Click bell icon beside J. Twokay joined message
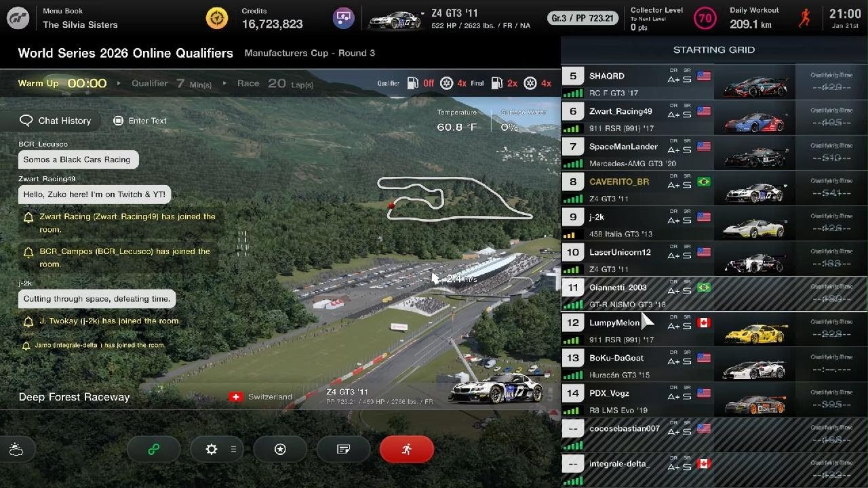This screenshot has height=488, width=868. [x=28, y=322]
